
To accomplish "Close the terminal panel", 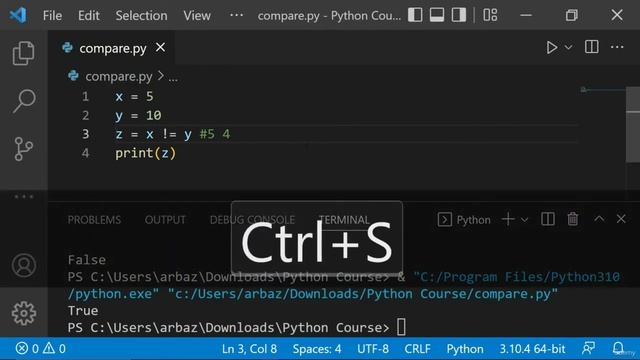I will (x=621, y=219).
